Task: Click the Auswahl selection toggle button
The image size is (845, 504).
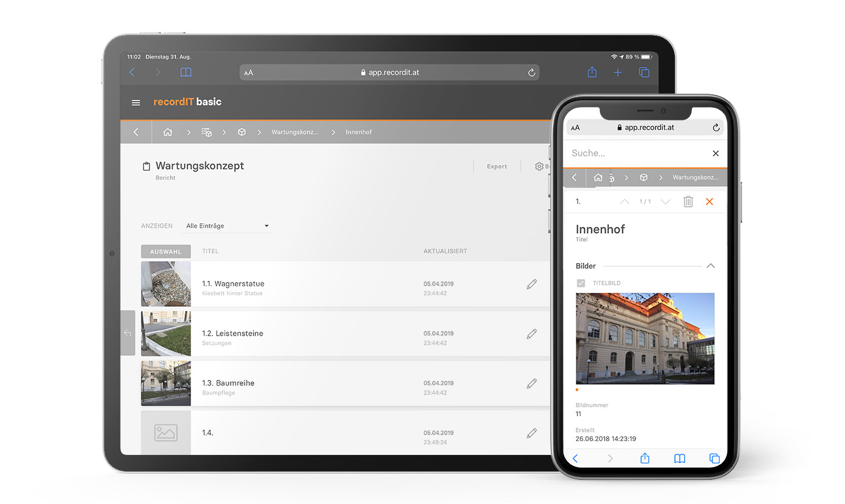Action: (166, 252)
